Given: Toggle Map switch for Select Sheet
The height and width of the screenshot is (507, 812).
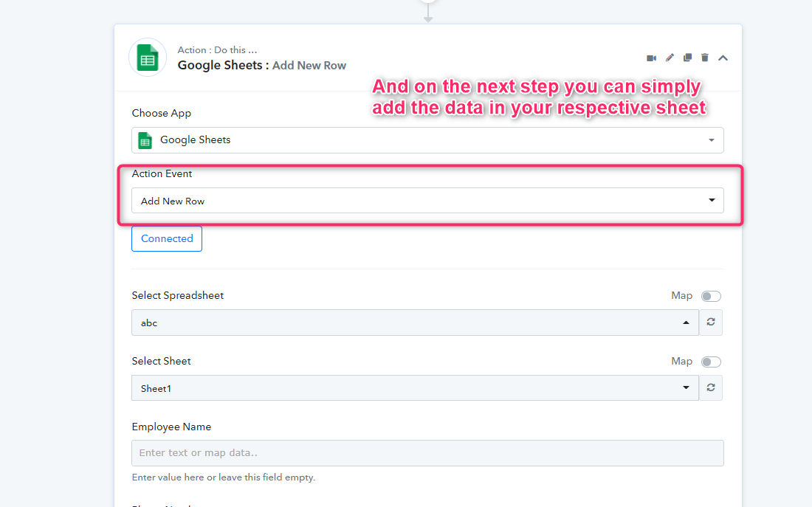Looking at the screenshot, I should click(x=711, y=362).
